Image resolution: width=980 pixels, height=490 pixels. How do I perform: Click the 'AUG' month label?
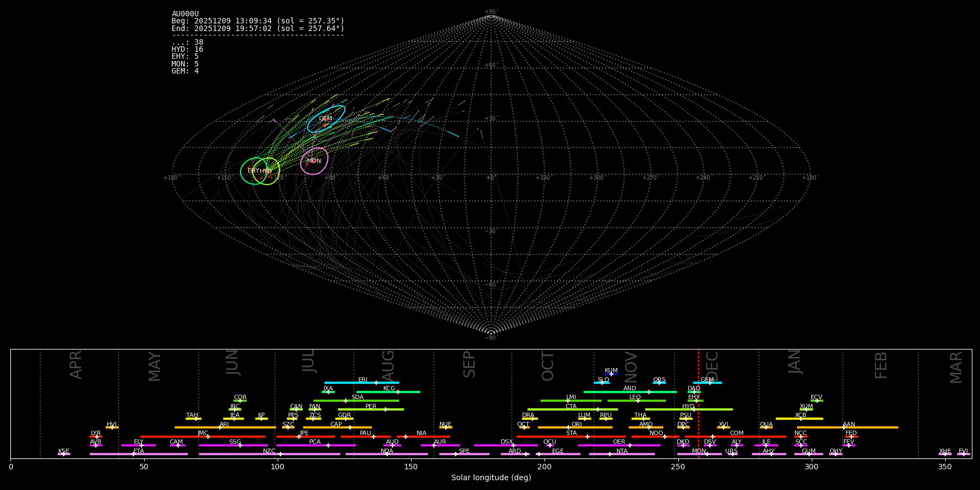click(388, 366)
